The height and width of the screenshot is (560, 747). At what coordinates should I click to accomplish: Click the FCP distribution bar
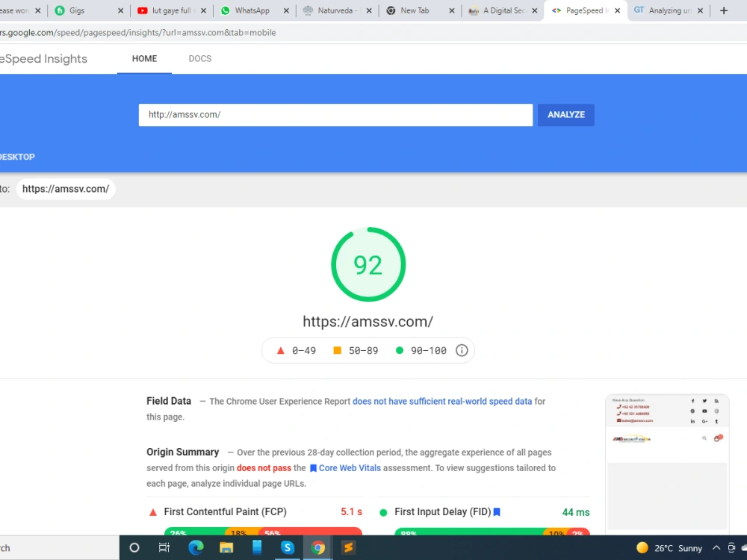(263, 531)
